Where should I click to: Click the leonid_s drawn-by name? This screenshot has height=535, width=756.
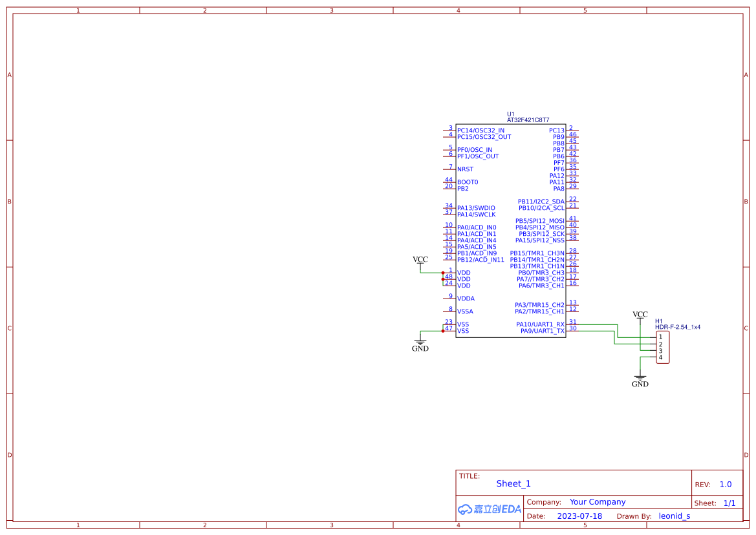coord(675,516)
